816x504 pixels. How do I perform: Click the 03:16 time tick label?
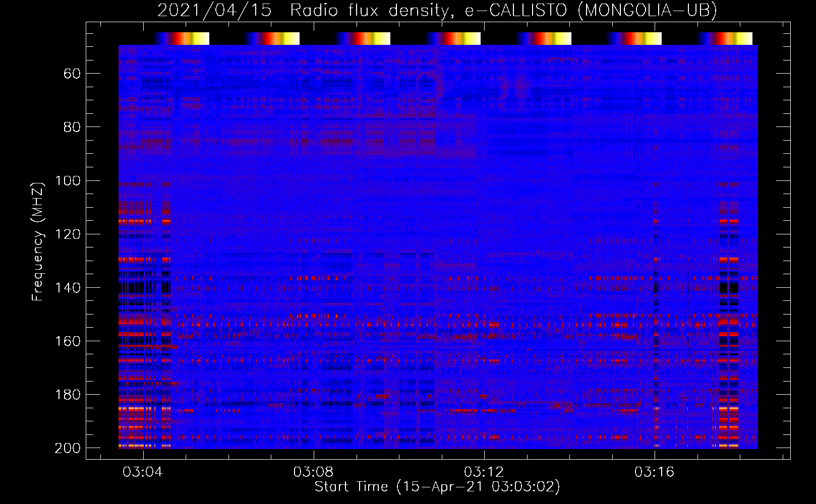655,472
